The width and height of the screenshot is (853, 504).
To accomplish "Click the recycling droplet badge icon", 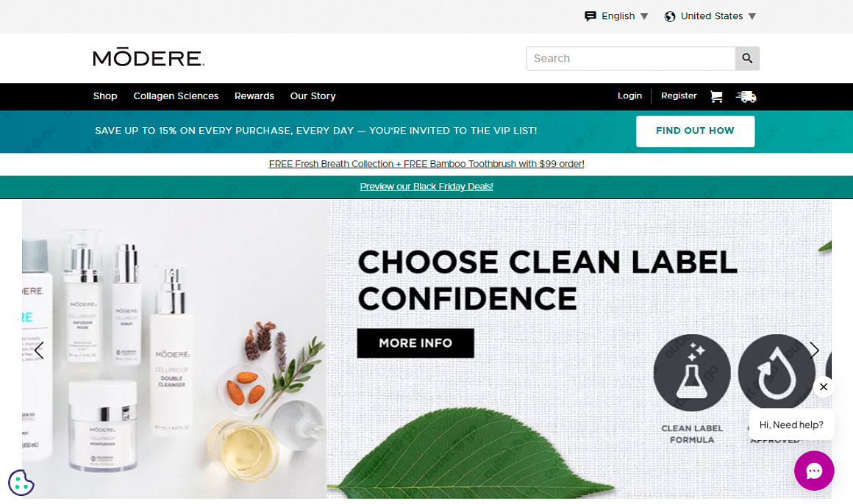I will [777, 372].
